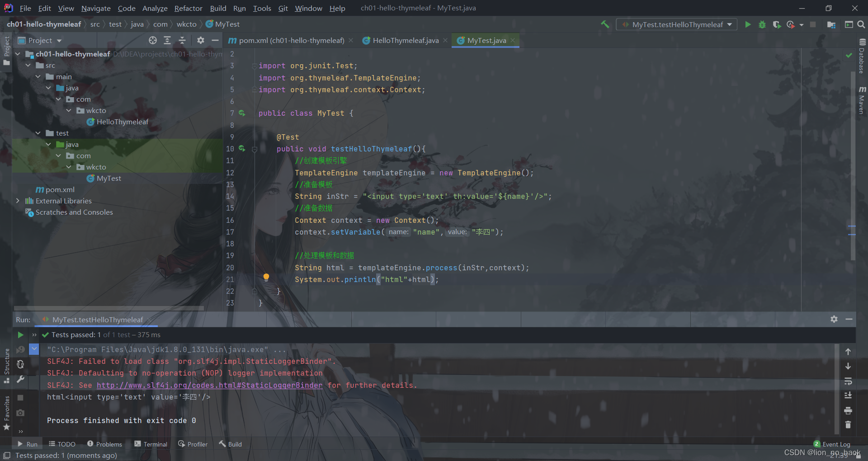
Task: Collapse the main folder
Action: click(x=38, y=76)
